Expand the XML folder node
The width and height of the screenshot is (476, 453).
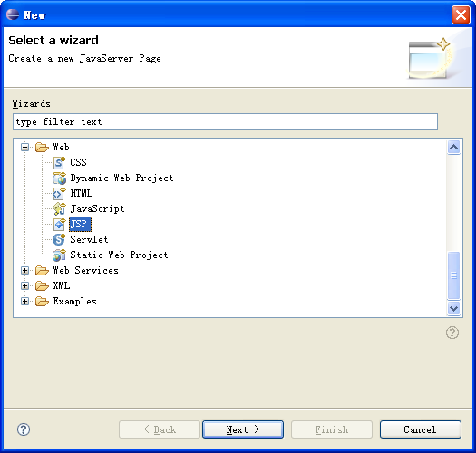24,285
